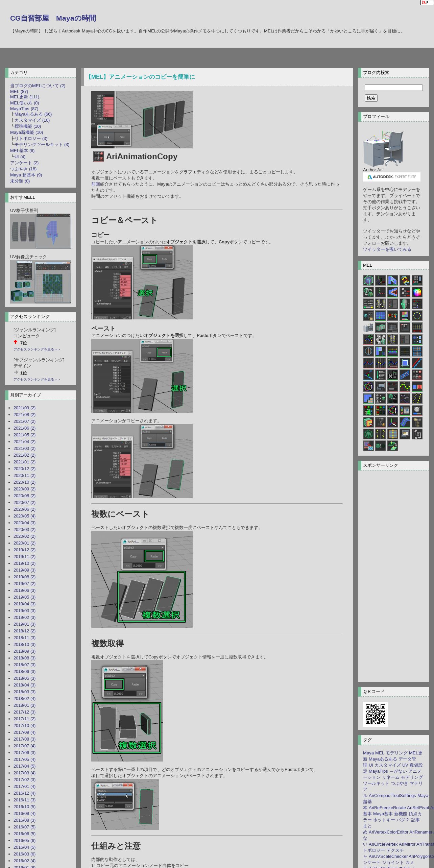Open the rainbow color cube MEL icon
Viewport: 434px width, 868px height.
click(x=417, y=292)
